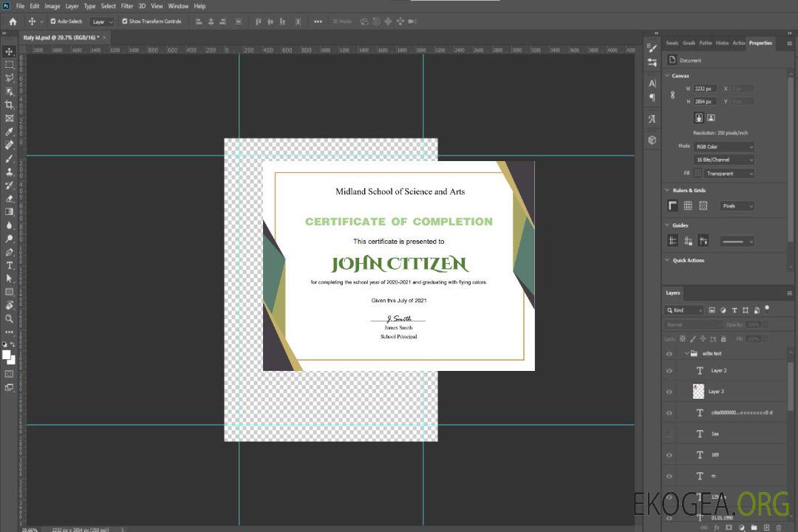Click the foreground color swatch
The image size is (798, 532).
[x=7, y=355]
